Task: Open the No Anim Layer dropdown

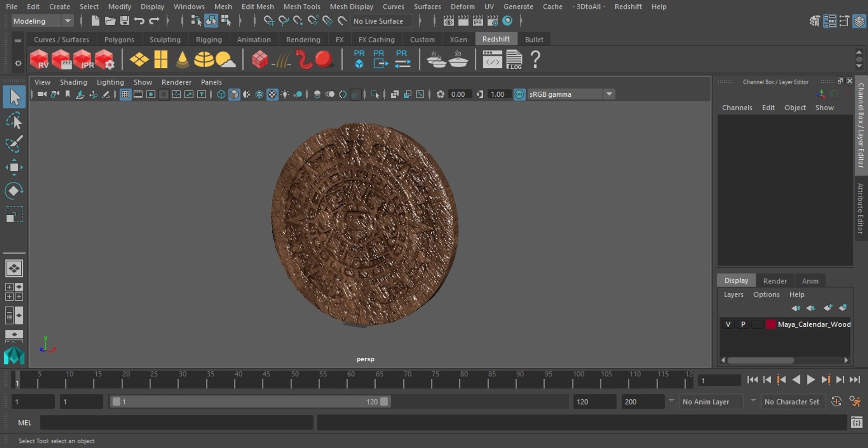Action: [711, 401]
